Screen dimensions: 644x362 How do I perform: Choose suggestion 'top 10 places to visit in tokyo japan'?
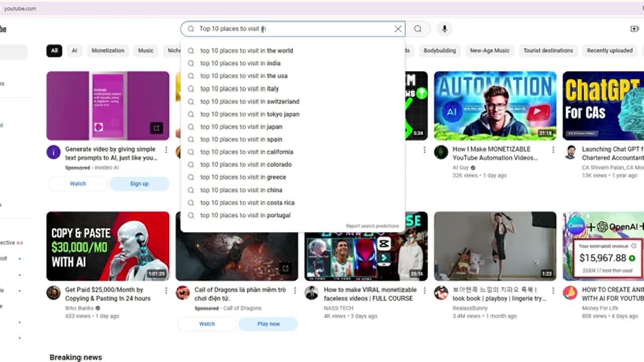click(x=293, y=114)
